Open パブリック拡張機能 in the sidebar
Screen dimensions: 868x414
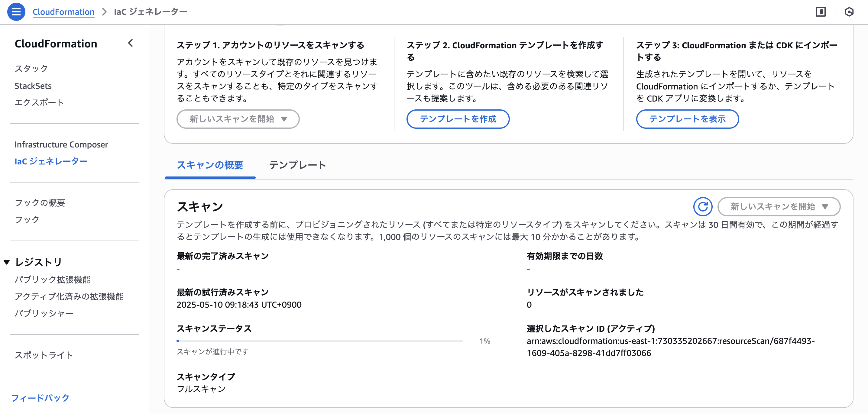(x=53, y=280)
